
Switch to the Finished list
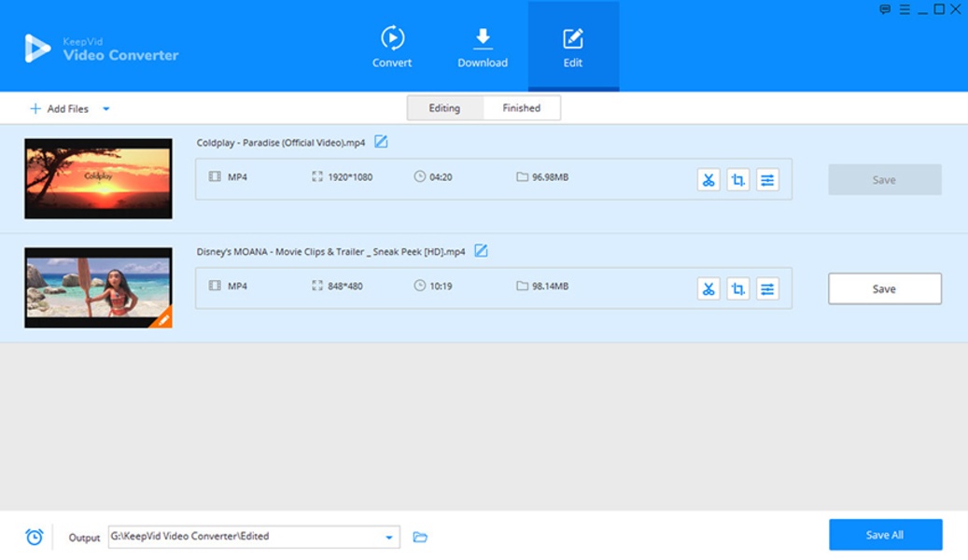click(521, 108)
